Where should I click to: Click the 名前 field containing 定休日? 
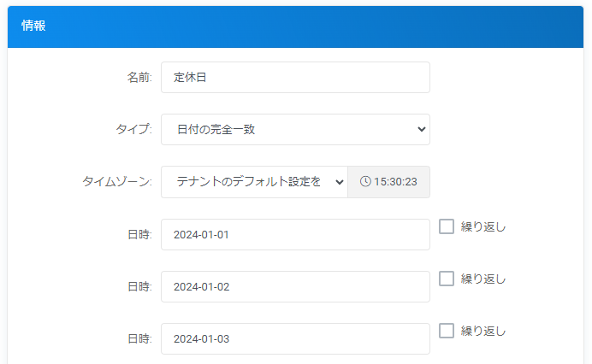coord(295,78)
